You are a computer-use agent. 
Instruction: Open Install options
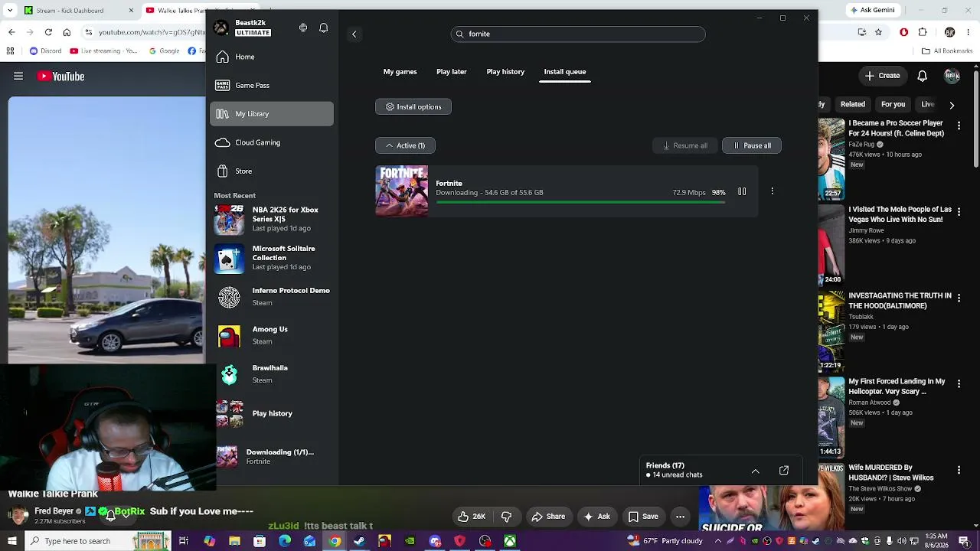tap(413, 107)
